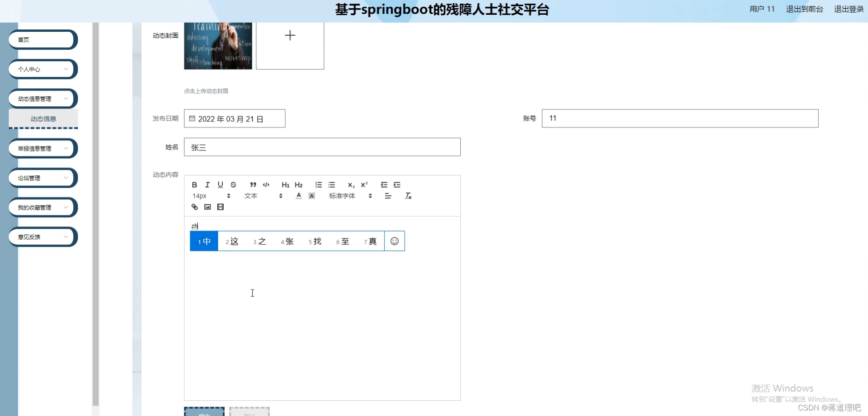Viewport: 868px width, 416px height.
Task: Apply an ordered list
Action: pyautogui.click(x=318, y=185)
